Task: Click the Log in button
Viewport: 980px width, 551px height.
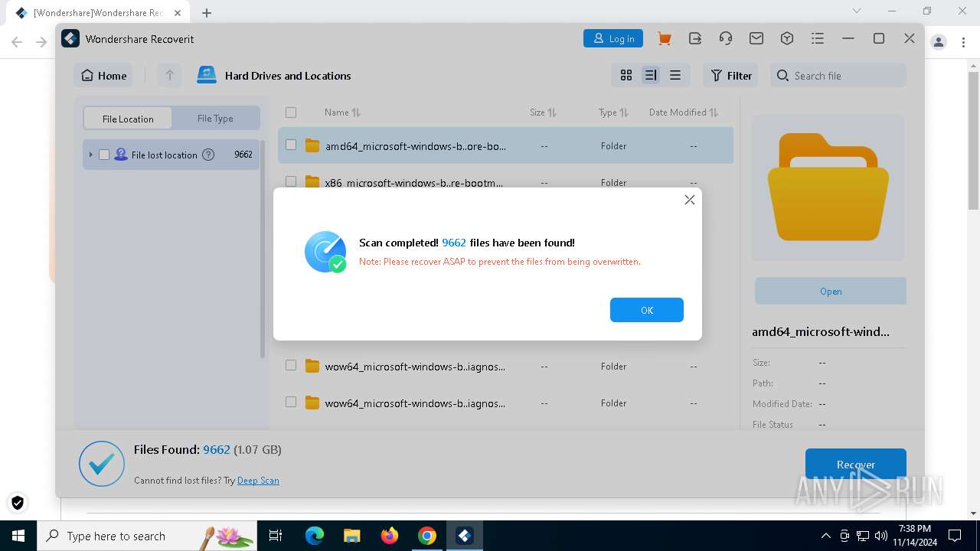Action: (x=613, y=38)
